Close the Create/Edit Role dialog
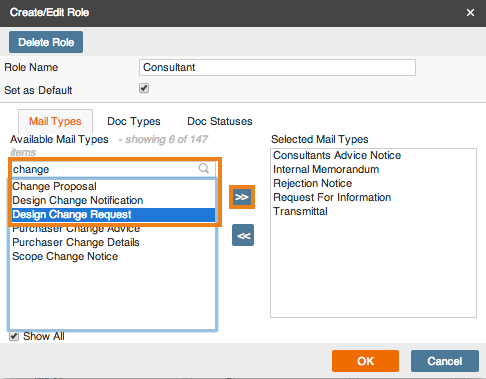 tap(470, 13)
